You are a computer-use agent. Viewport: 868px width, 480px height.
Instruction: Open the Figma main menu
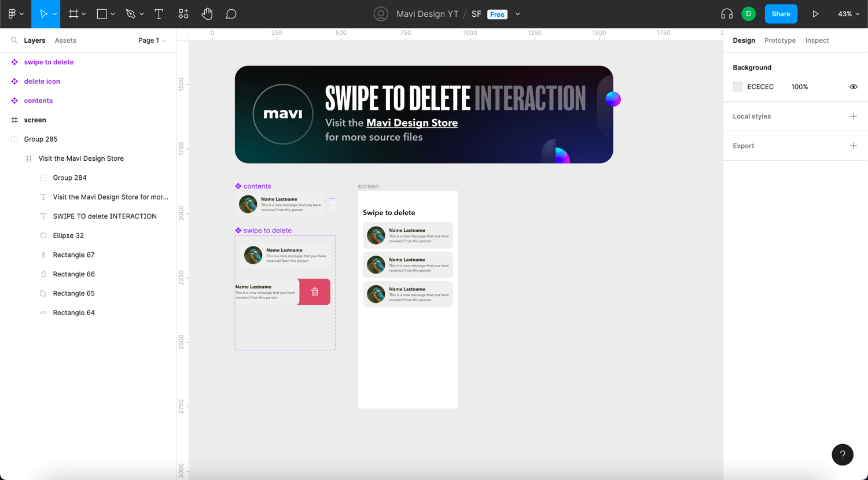coord(16,14)
